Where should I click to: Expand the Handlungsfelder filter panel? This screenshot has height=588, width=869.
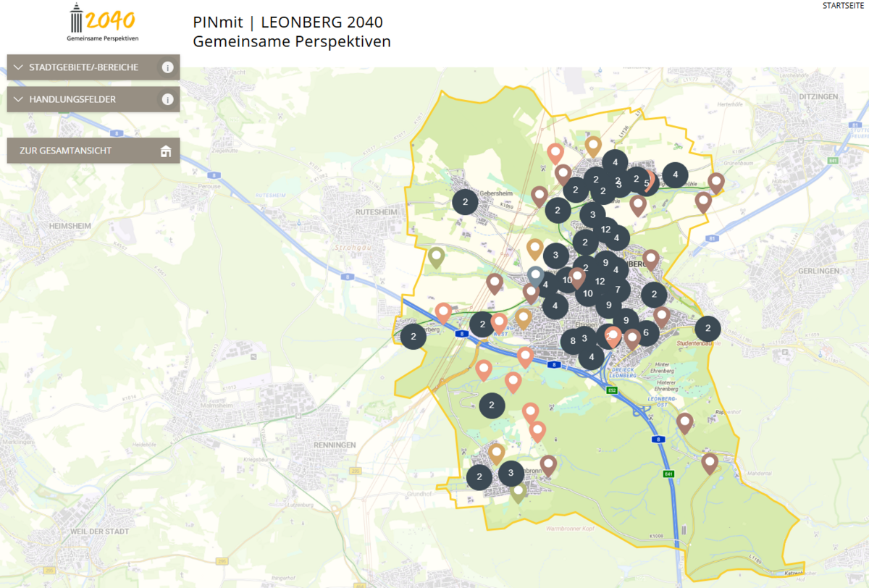coord(72,99)
